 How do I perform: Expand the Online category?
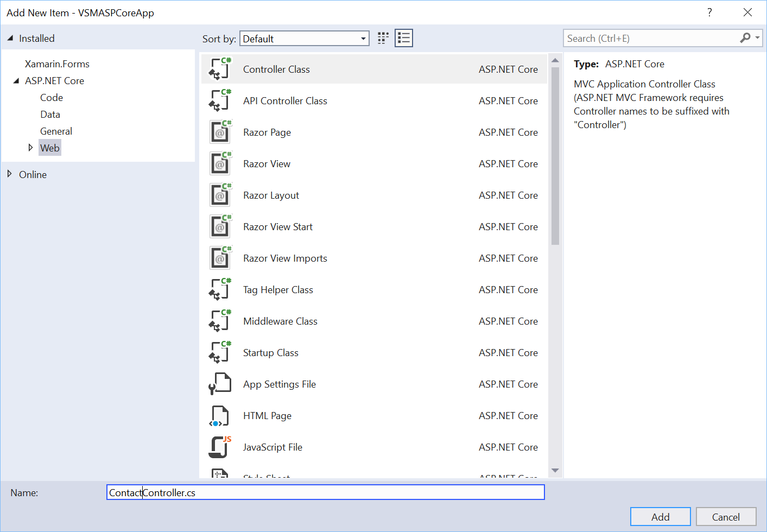(x=10, y=174)
